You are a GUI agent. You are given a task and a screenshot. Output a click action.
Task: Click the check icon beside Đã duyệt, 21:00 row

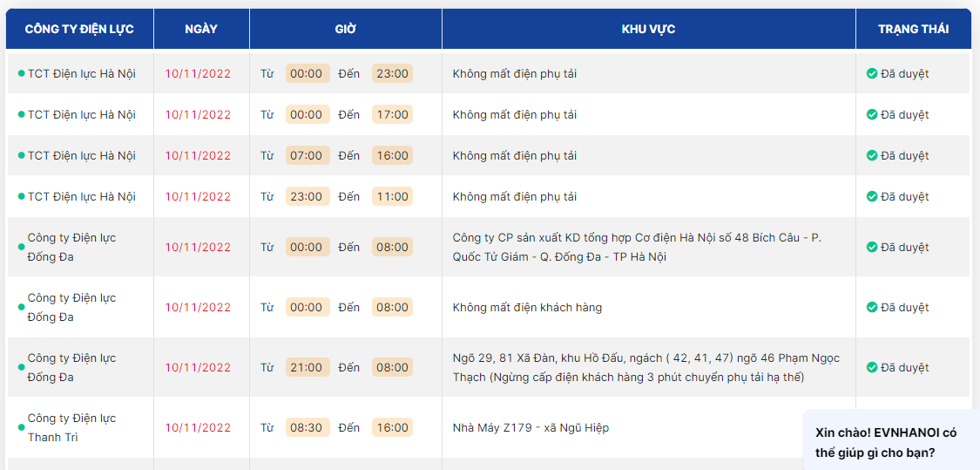pyautogui.click(x=872, y=368)
